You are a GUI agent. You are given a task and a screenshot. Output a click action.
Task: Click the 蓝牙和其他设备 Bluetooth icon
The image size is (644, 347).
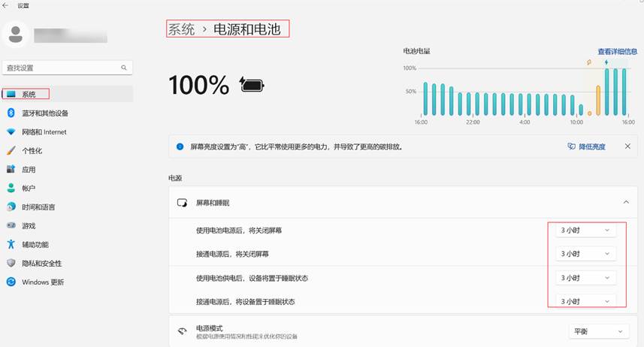click(11, 113)
